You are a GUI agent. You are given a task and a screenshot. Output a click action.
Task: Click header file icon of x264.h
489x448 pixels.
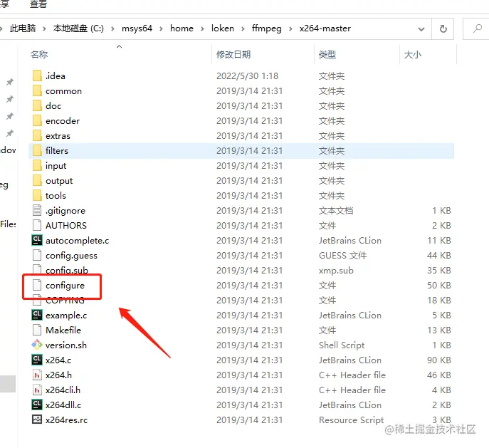click(37, 375)
